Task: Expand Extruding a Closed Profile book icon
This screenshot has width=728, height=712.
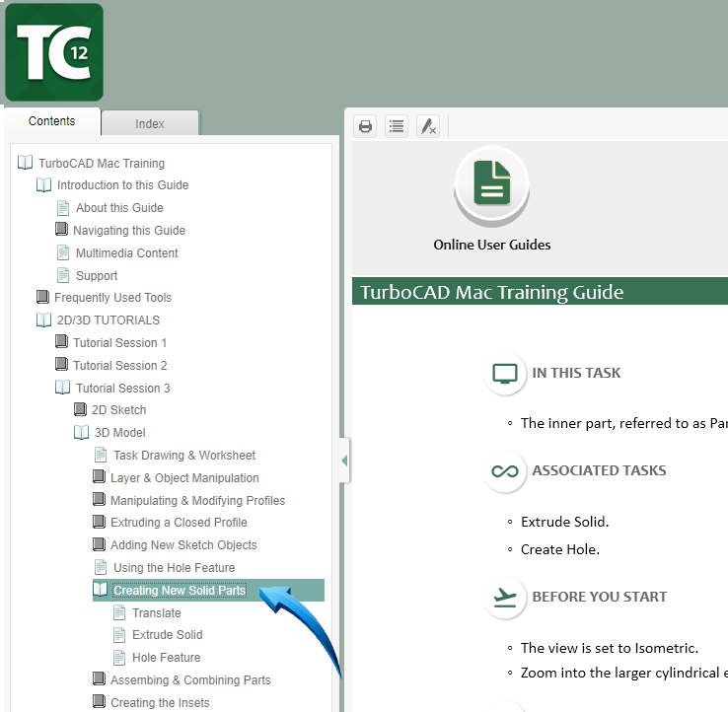Action: pyautogui.click(x=99, y=522)
